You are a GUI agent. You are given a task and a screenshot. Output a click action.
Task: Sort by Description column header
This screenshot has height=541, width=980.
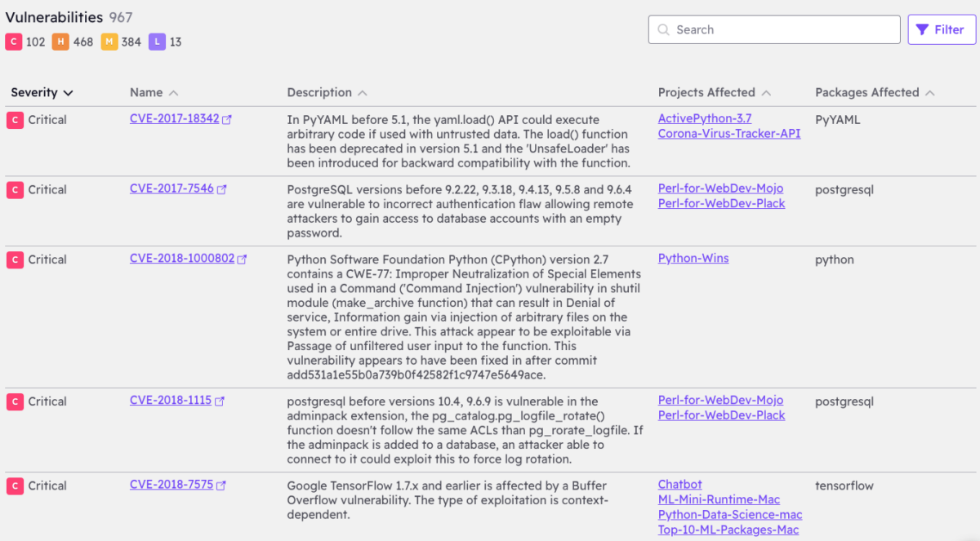tap(363, 93)
